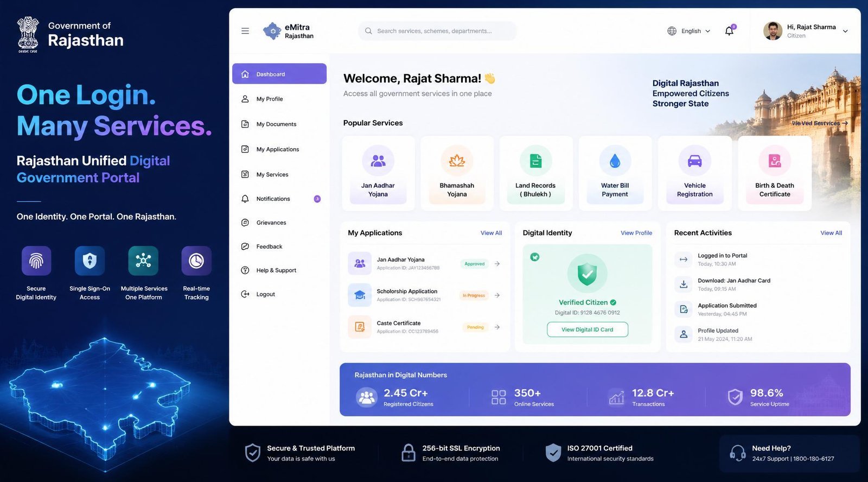Open the Birth & Death Certificate icon
Screen dimensions: 868x482
(775, 161)
